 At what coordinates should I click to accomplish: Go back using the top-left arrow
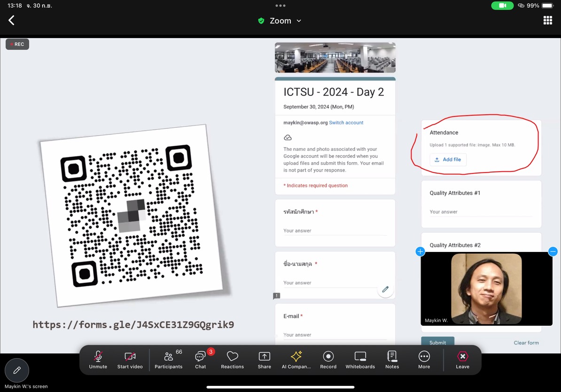tap(12, 20)
